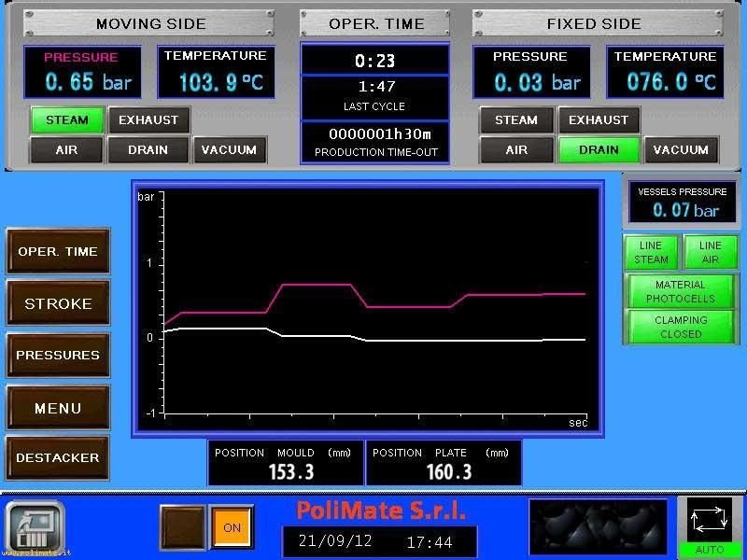Click the FIXED SIDE header plate
This screenshot has height=560, width=747.
pos(598,24)
